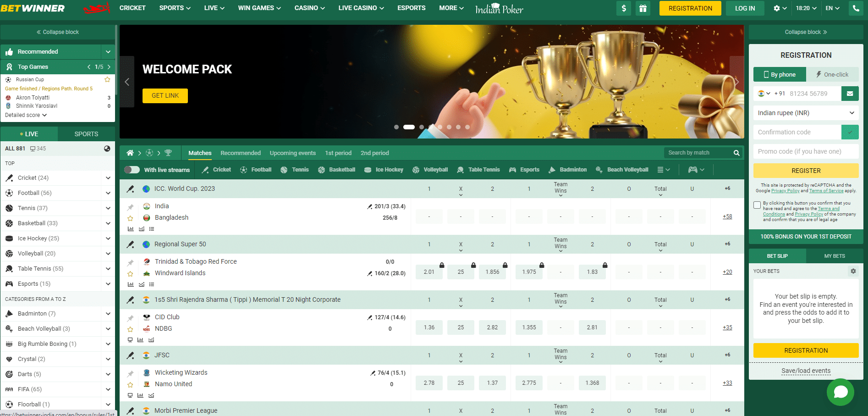Viewport: 868px width, 416px height.
Task: Click the dollar deposit icon in header
Action: pyautogui.click(x=624, y=8)
